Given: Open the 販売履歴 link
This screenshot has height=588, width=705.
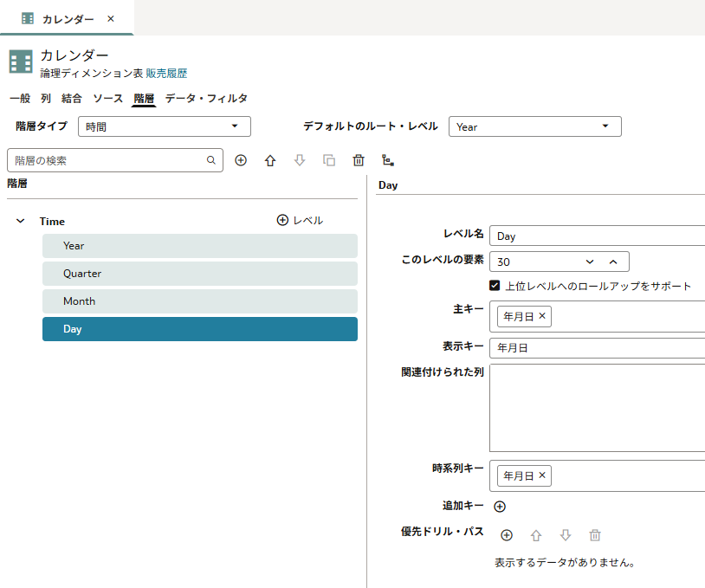Looking at the screenshot, I should (166, 74).
